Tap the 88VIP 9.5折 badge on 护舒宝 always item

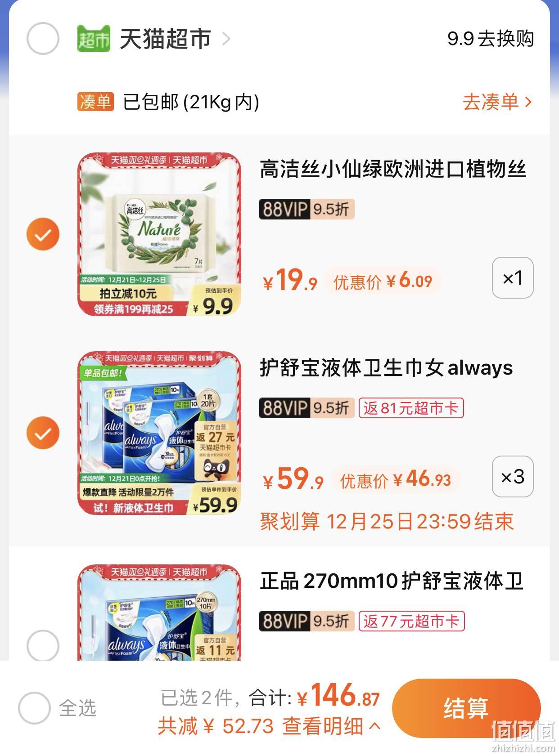pos(307,408)
